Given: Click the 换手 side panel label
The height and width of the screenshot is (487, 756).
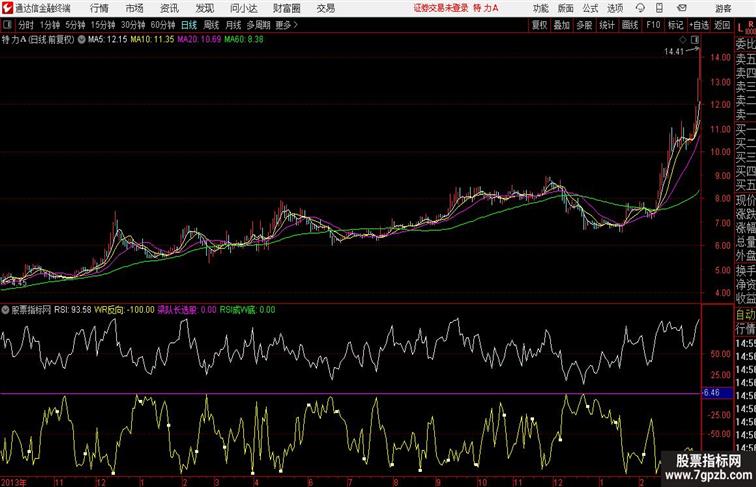Looking at the screenshot, I should click(x=745, y=270).
